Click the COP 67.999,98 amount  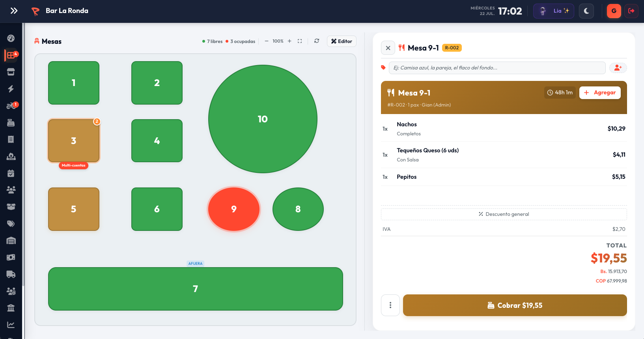pyautogui.click(x=611, y=281)
